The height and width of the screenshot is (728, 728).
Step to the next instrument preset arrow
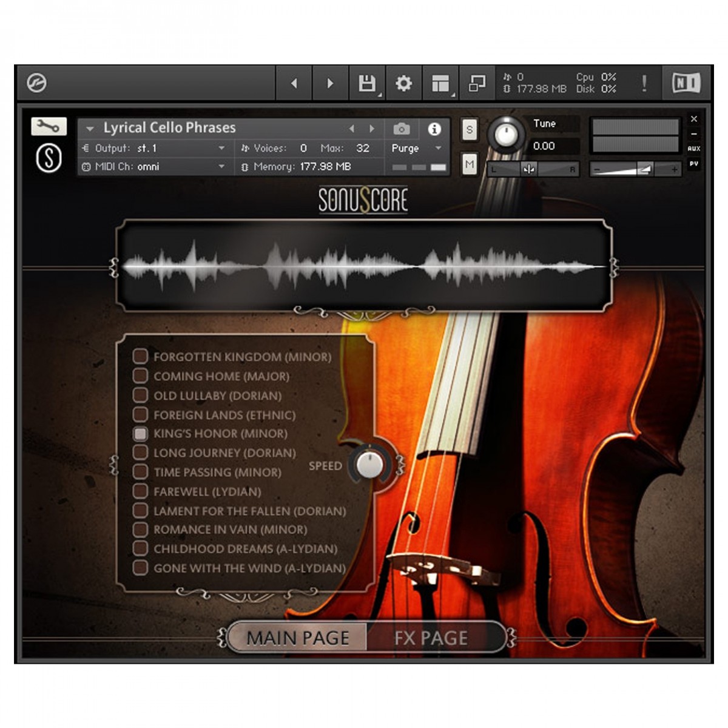[x=372, y=129]
